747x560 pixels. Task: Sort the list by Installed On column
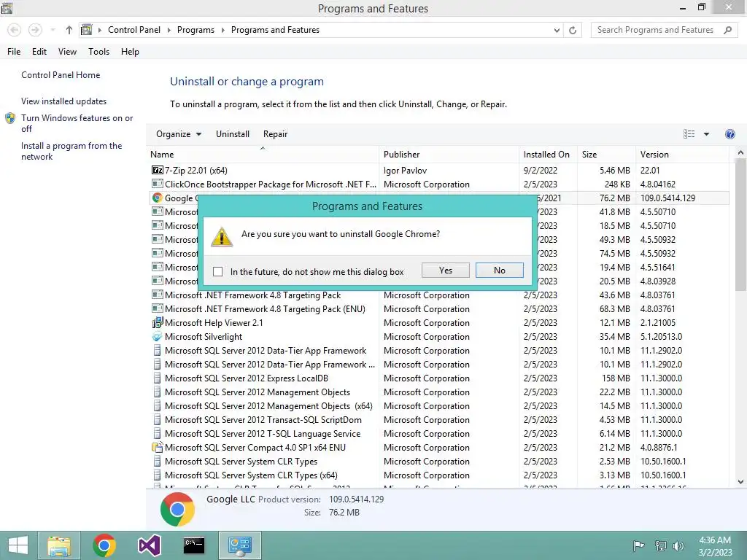(x=549, y=155)
